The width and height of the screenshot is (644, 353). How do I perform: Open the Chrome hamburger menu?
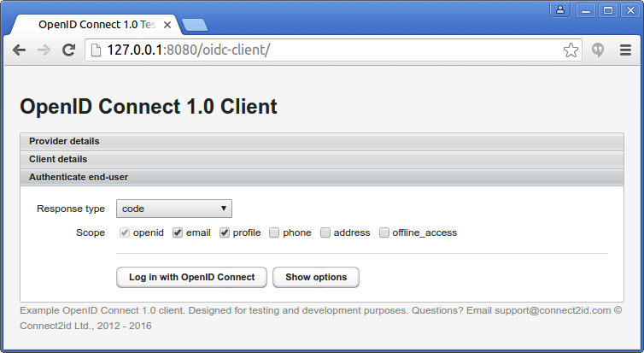click(x=625, y=50)
